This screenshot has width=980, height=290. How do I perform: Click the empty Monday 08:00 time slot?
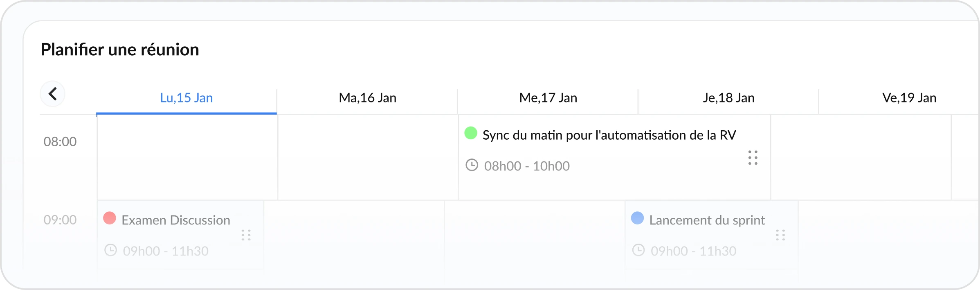(187, 157)
